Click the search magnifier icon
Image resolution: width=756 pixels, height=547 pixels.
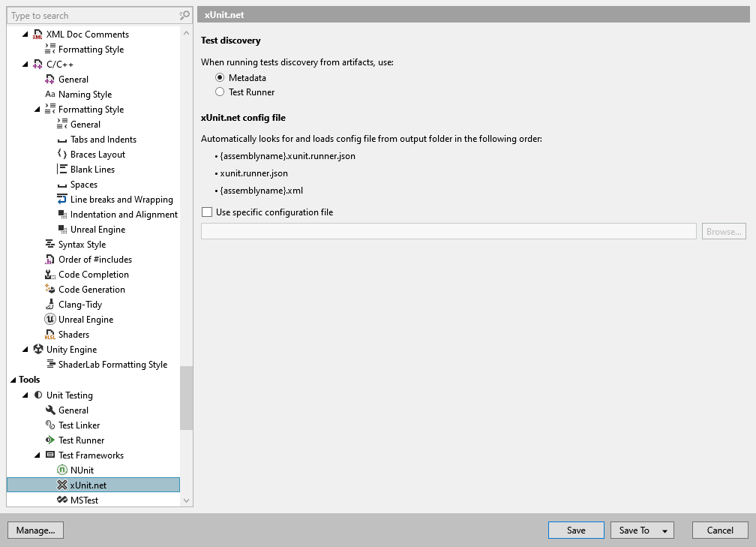pyautogui.click(x=184, y=16)
